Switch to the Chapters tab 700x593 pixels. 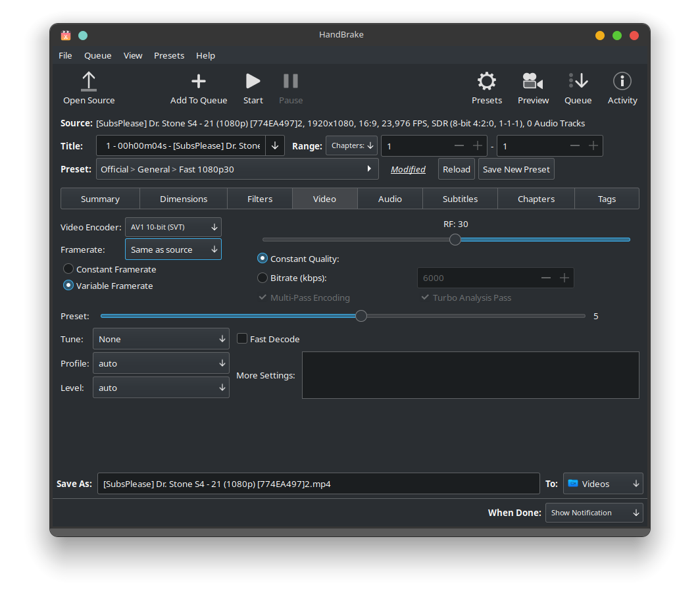pos(536,199)
